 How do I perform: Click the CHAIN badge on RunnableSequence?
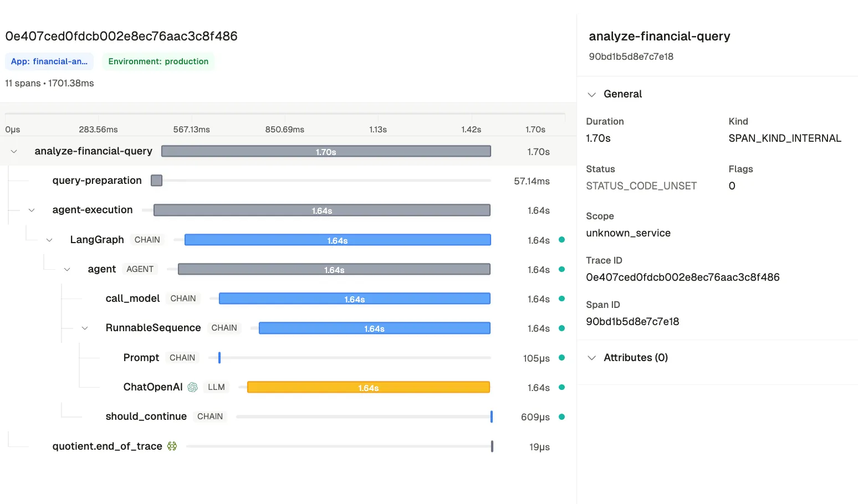(224, 328)
